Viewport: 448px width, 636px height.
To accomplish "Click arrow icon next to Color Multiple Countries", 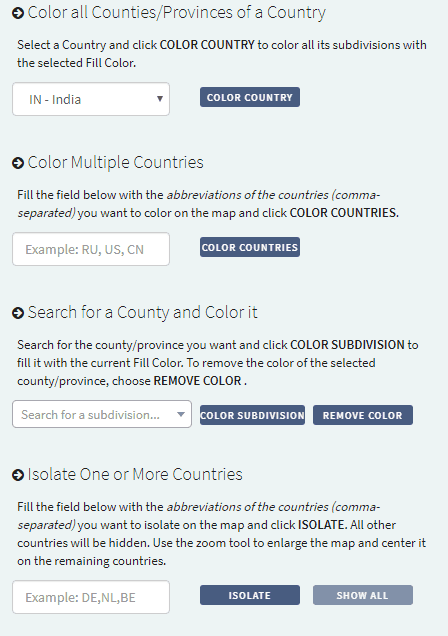I will pos(18,163).
